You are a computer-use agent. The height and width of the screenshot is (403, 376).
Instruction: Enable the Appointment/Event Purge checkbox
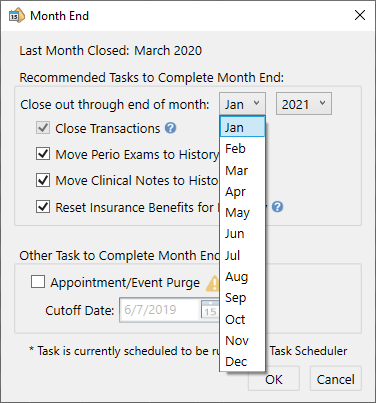(x=38, y=281)
